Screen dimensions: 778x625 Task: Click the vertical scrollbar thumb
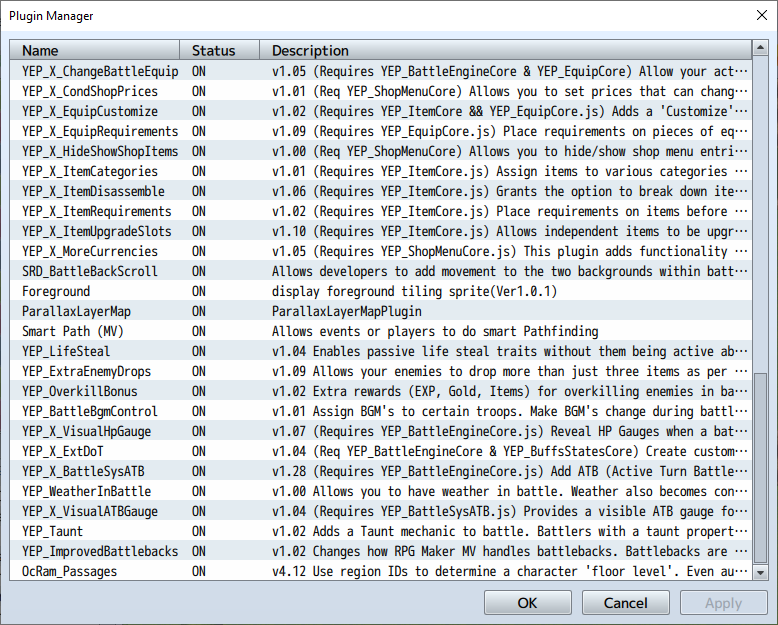pyautogui.click(x=760, y=469)
